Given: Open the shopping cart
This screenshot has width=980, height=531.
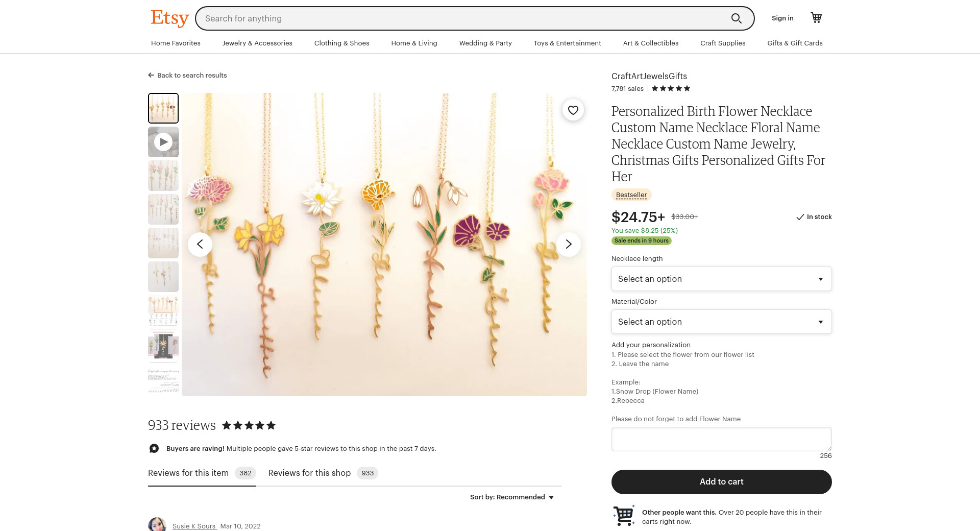Looking at the screenshot, I should [816, 18].
